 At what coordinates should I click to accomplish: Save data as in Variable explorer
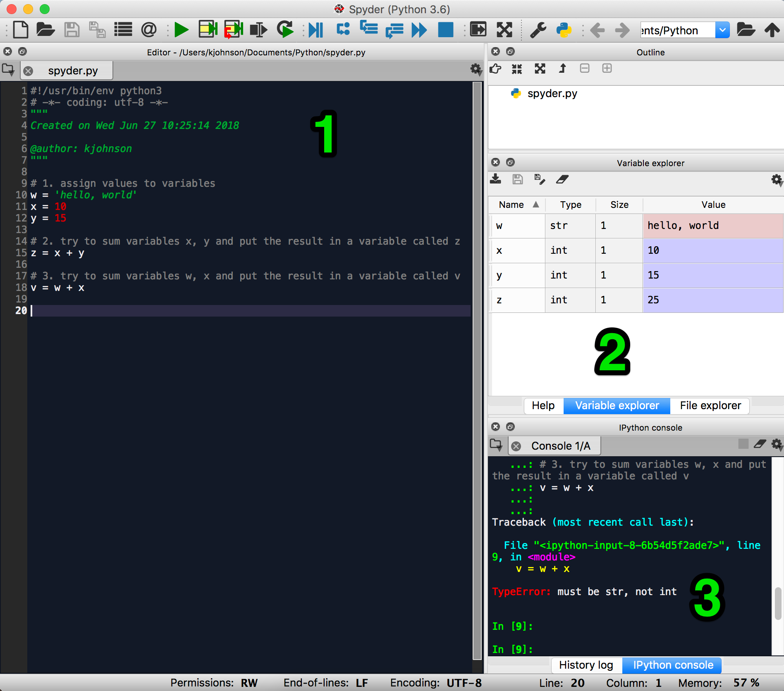(540, 179)
